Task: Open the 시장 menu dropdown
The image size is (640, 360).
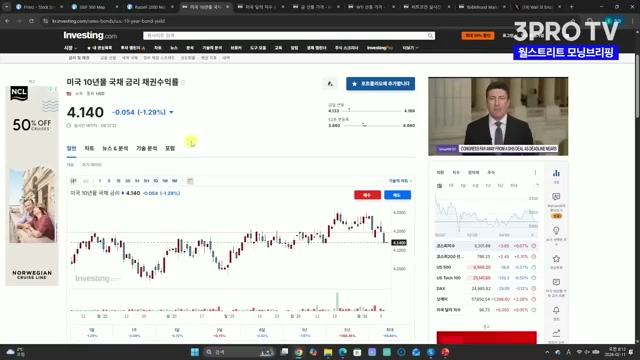Action: pos(70,48)
